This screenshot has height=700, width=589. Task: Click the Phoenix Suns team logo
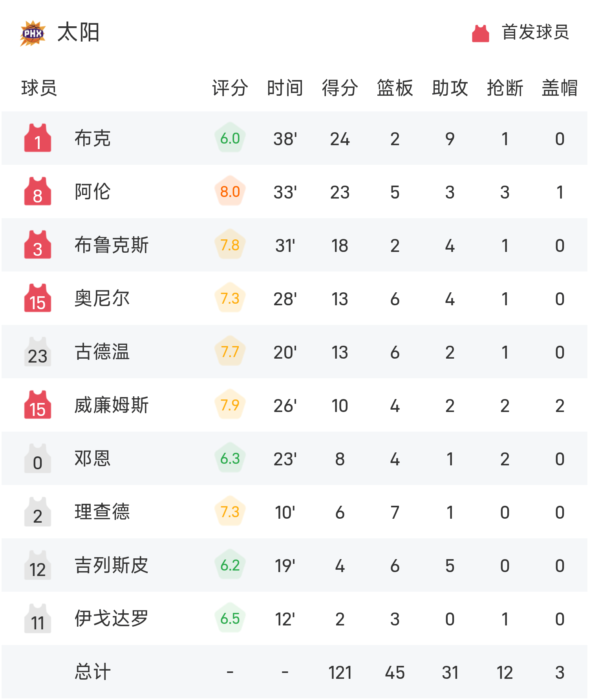(33, 33)
